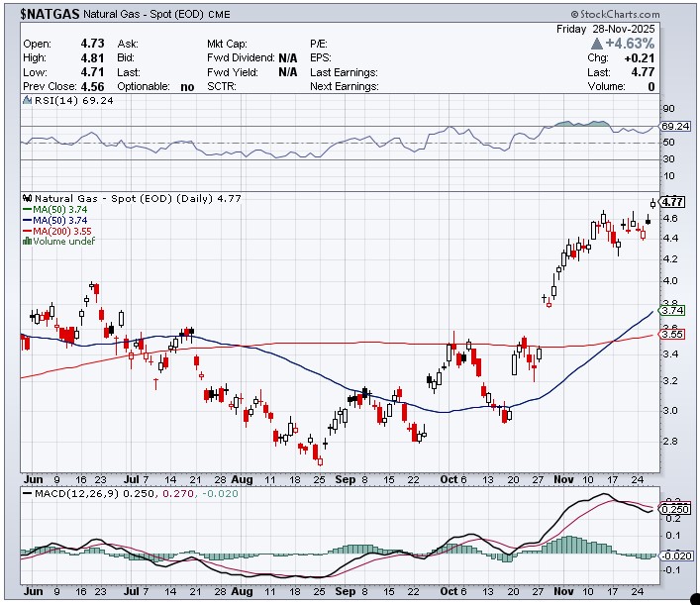
Task: Click the -0.020 histogram axis value tag
Action: click(673, 557)
